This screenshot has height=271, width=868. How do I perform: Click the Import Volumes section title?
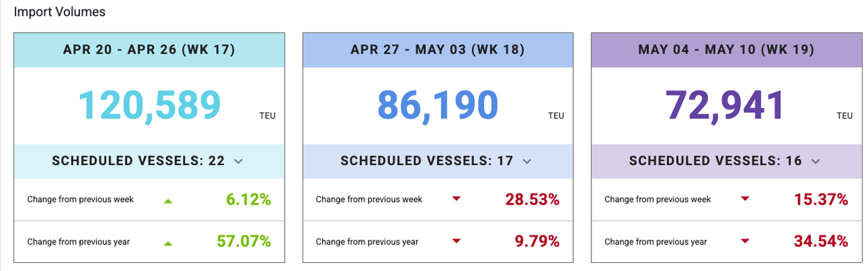tap(60, 12)
